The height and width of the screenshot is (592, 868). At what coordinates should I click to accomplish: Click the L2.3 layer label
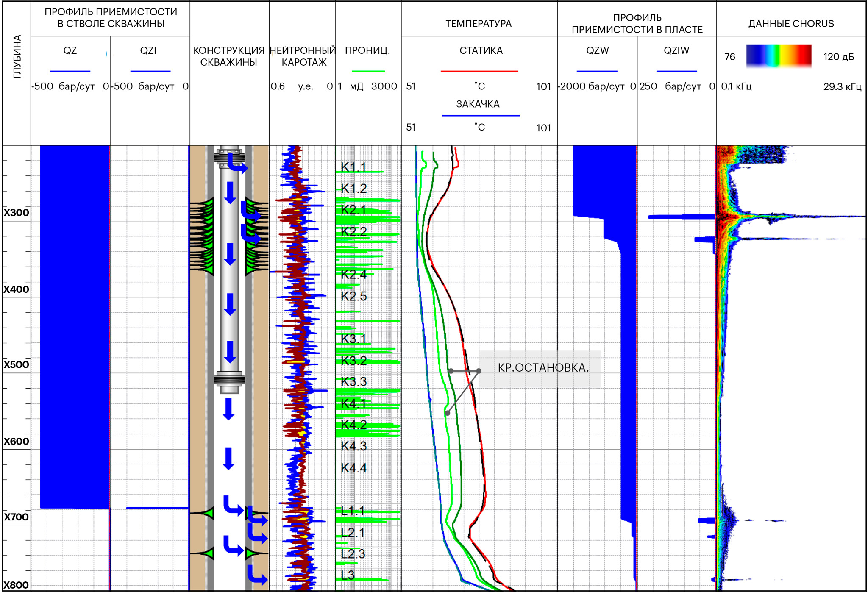[353, 554]
